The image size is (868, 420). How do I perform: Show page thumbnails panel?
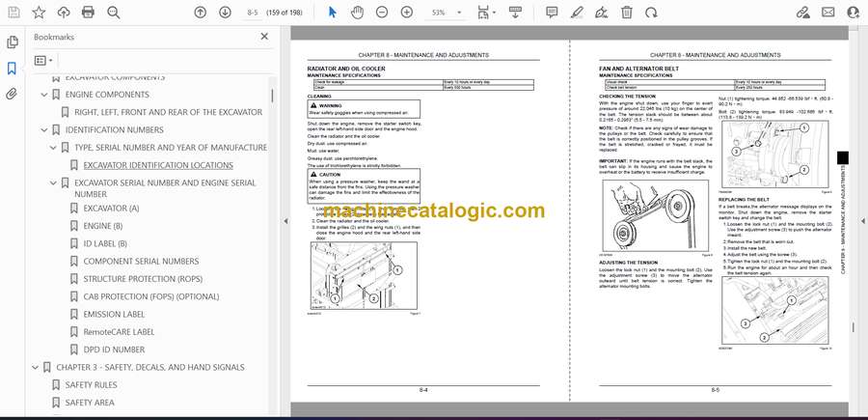pyautogui.click(x=12, y=42)
